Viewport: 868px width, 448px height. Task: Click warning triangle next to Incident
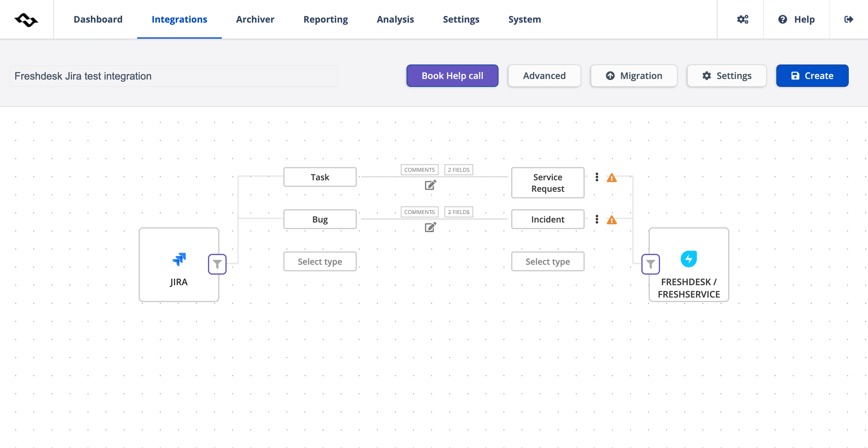(611, 220)
